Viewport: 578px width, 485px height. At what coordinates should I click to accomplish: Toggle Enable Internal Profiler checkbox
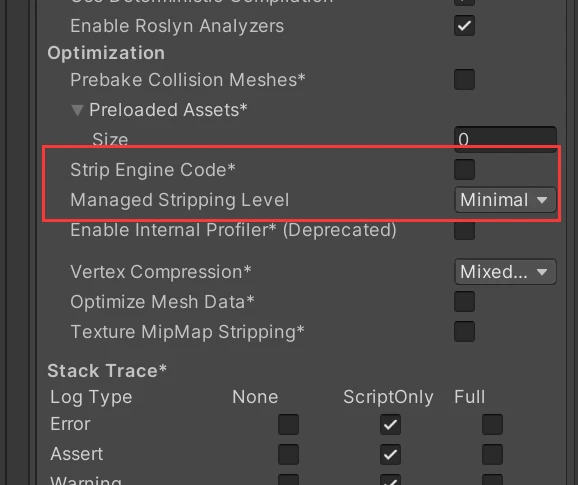464,230
